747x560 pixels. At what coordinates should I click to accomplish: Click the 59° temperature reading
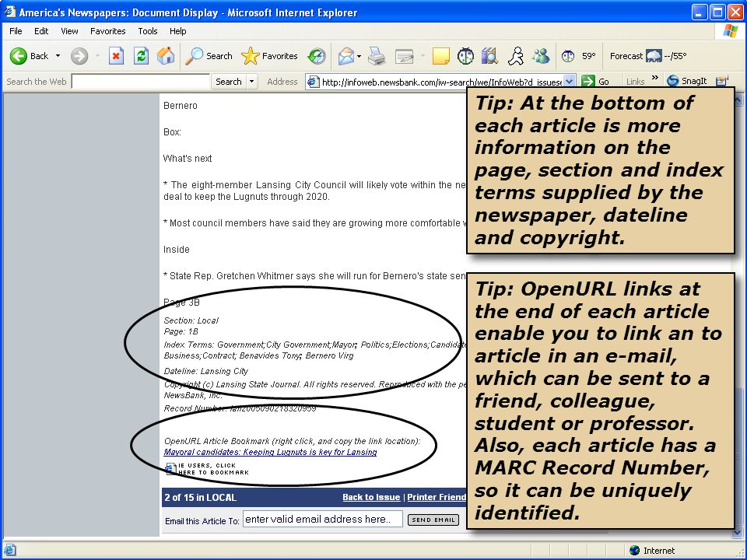[589, 56]
